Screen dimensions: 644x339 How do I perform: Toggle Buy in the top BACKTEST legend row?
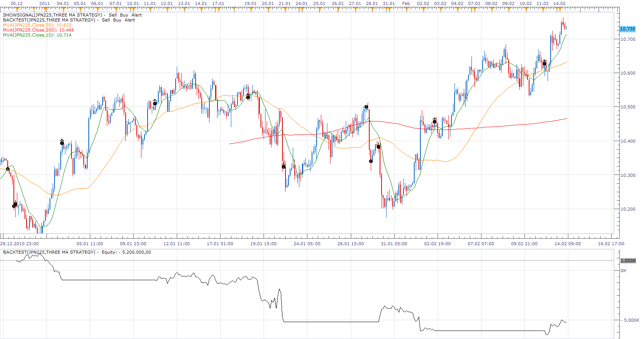pos(117,20)
